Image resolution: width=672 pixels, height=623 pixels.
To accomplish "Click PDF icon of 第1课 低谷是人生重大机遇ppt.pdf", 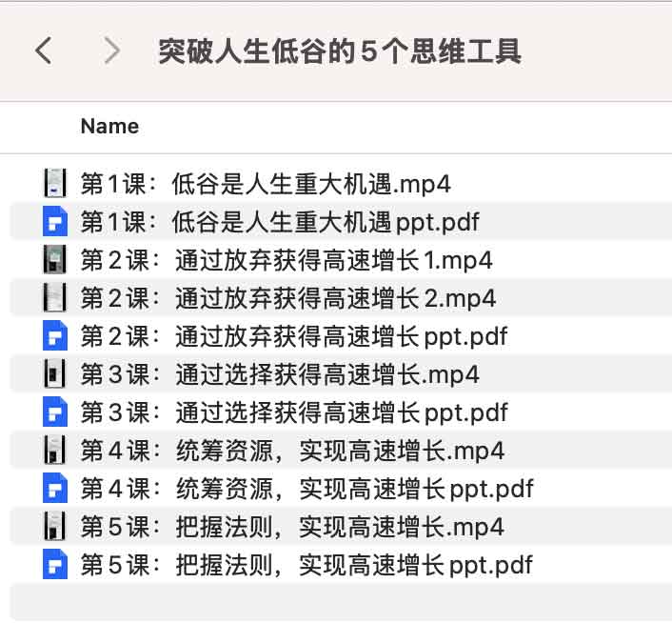I will tap(55, 222).
